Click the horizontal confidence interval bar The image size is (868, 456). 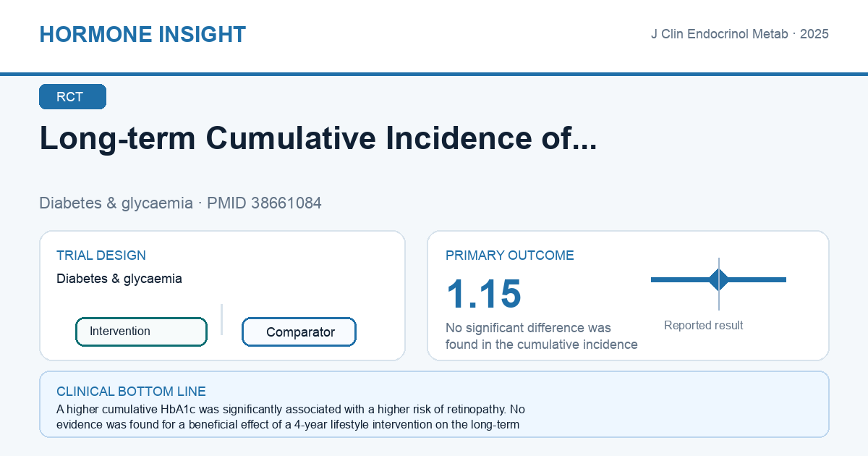(719, 279)
